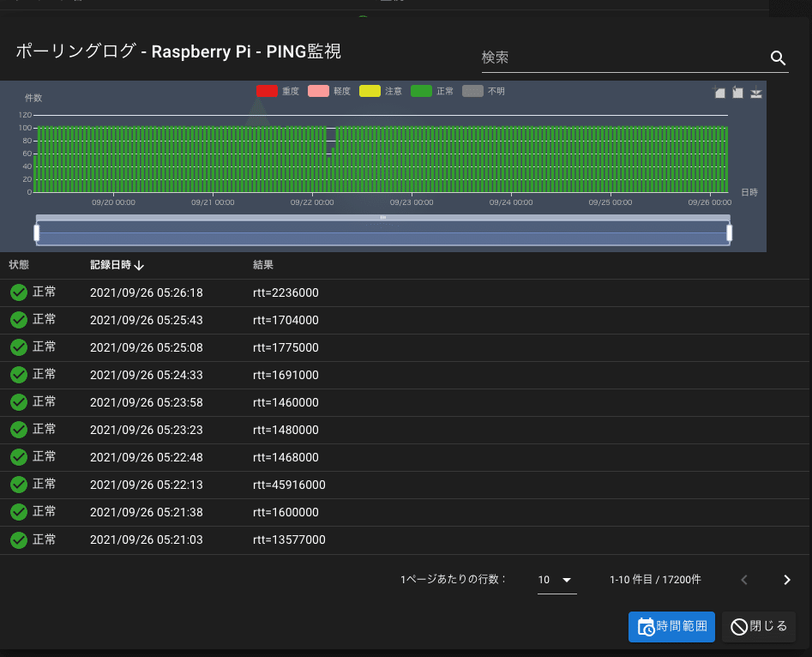Click the search magnifier icon
Viewport: 812px width, 657px height.
(x=778, y=57)
